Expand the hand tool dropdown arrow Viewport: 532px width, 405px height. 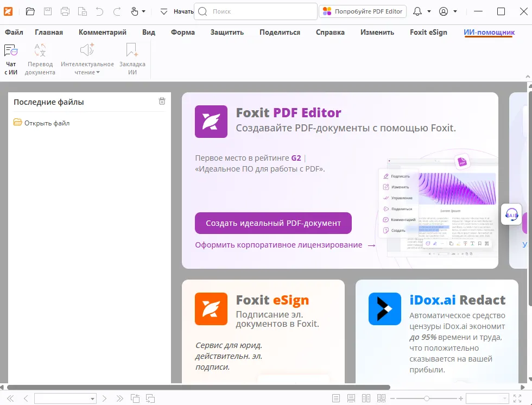point(143,11)
